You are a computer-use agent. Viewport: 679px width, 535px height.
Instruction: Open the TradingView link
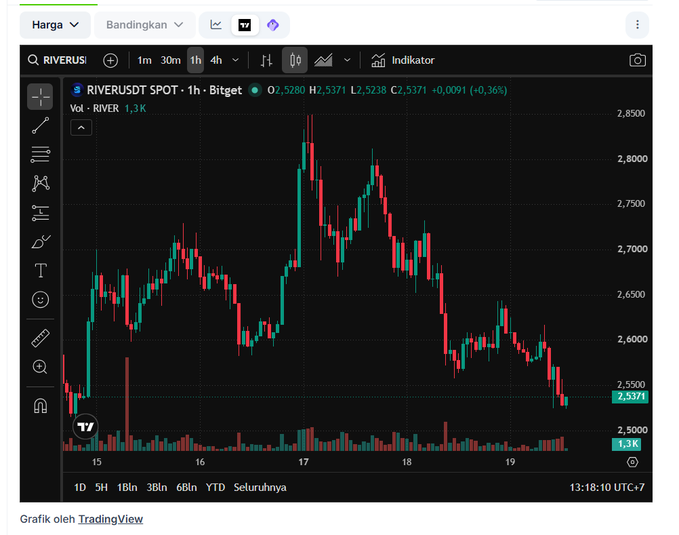[x=110, y=519]
